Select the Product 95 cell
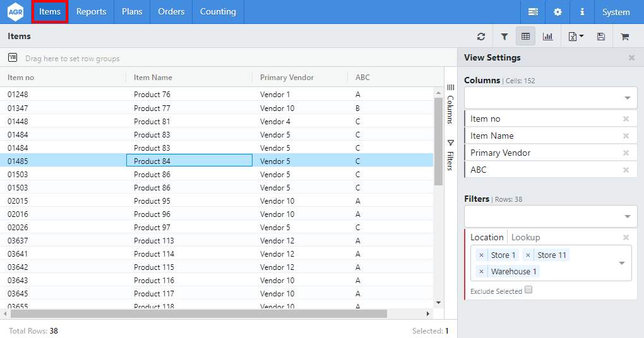 click(189, 201)
